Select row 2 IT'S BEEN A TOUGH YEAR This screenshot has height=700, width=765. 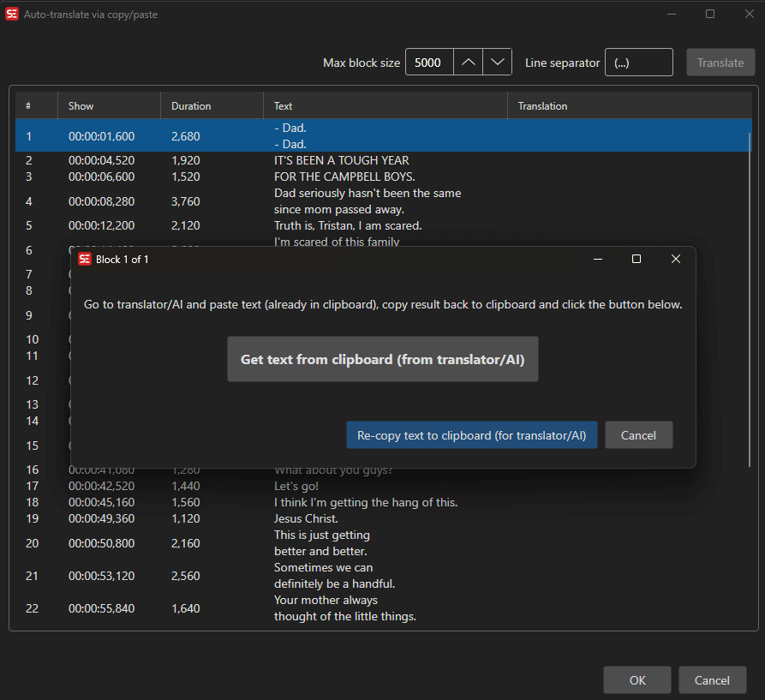click(x=341, y=160)
